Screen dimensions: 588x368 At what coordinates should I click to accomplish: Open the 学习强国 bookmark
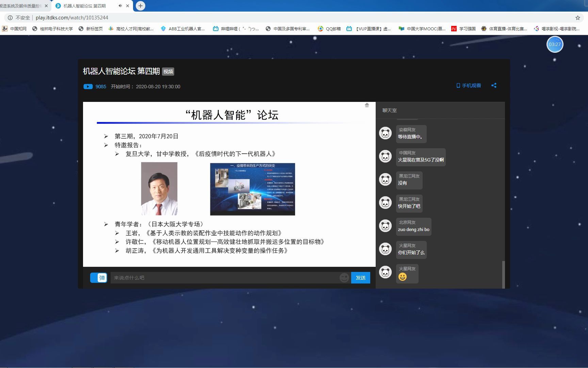(x=463, y=29)
